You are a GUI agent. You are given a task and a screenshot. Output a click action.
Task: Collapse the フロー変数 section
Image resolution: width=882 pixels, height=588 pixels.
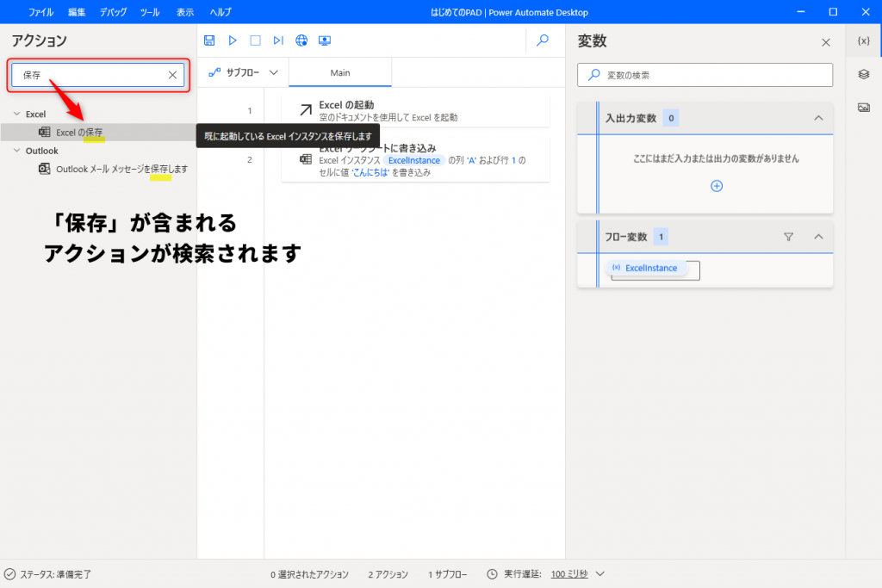pyautogui.click(x=818, y=237)
